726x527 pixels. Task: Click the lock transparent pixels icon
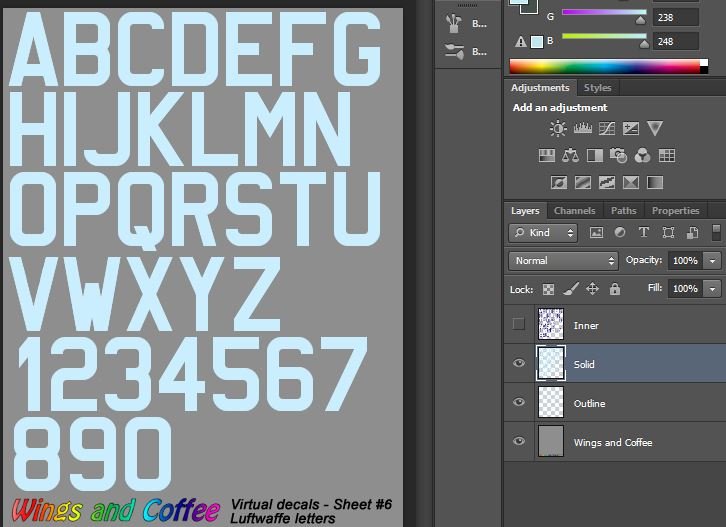[548, 289]
